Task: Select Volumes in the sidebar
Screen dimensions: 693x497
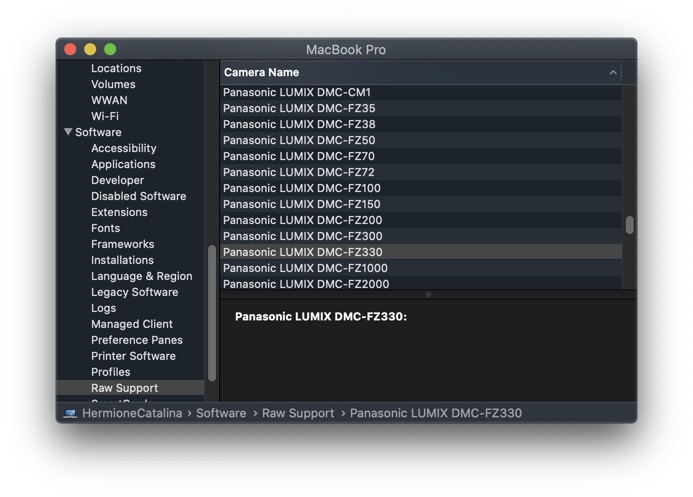Action: click(113, 84)
